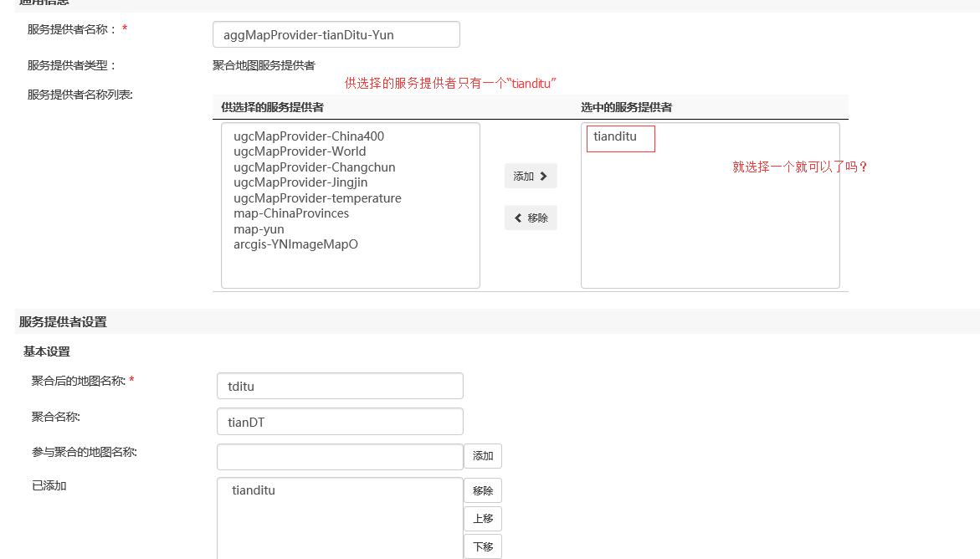This screenshot has width=980, height=559.
Task: Select ugcMapProvider-Changchun in the list
Action: [x=315, y=167]
